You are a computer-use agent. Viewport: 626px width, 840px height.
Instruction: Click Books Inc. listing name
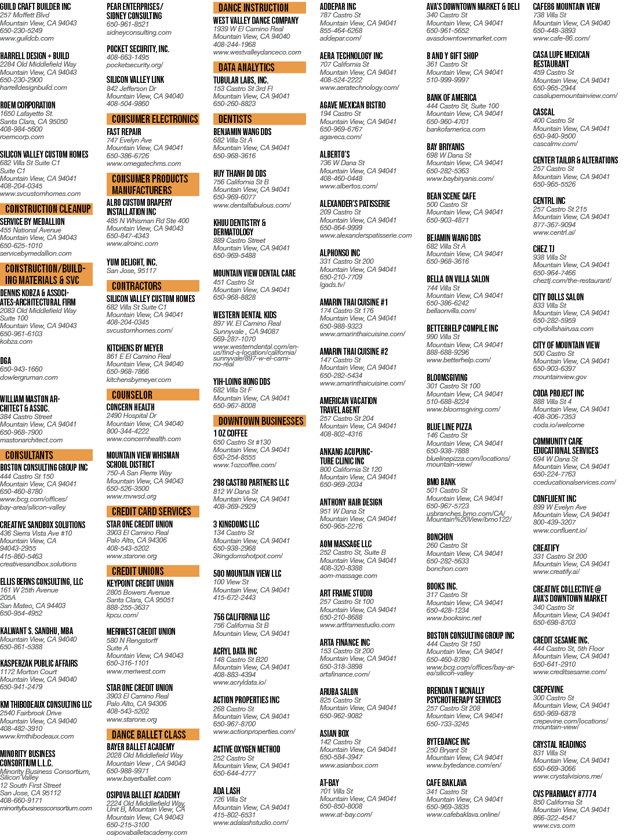click(442, 586)
